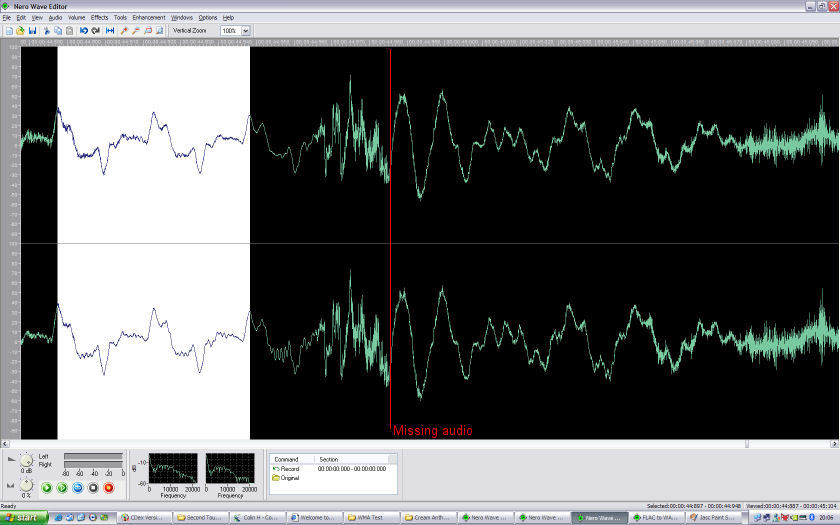Toggle the blue Loop playback button
The height and width of the screenshot is (525, 840).
coord(77,488)
